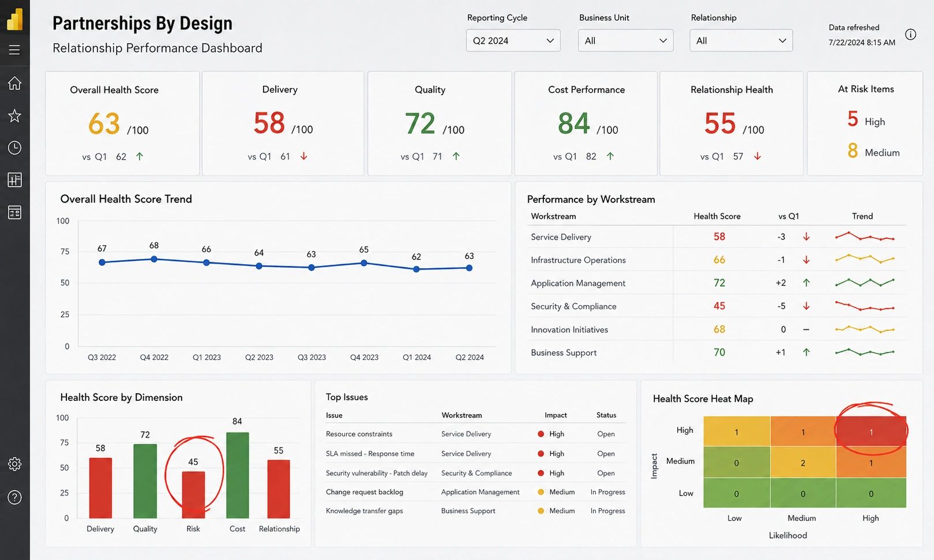Image resolution: width=934 pixels, height=560 pixels.
Task: Open the dashboard tiles icon in sidebar
Action: [x=14, y=213]
